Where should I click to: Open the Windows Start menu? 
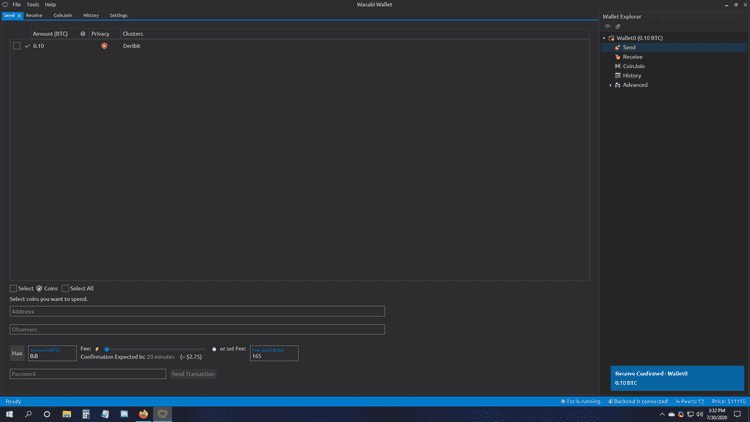click(9, 414)
